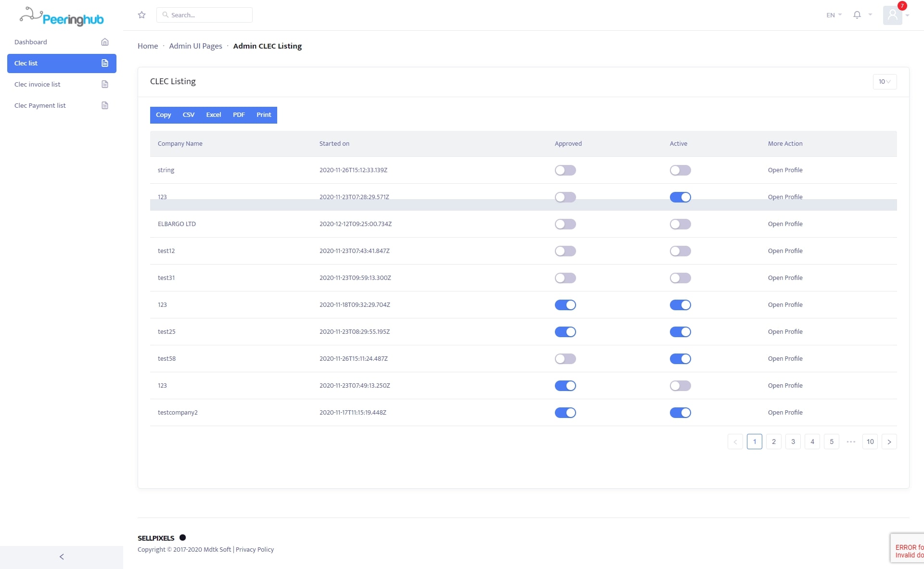Screen dimensions: 924x569
Task: Collapse sidebar with left arrow
Action: click(62, 556)
